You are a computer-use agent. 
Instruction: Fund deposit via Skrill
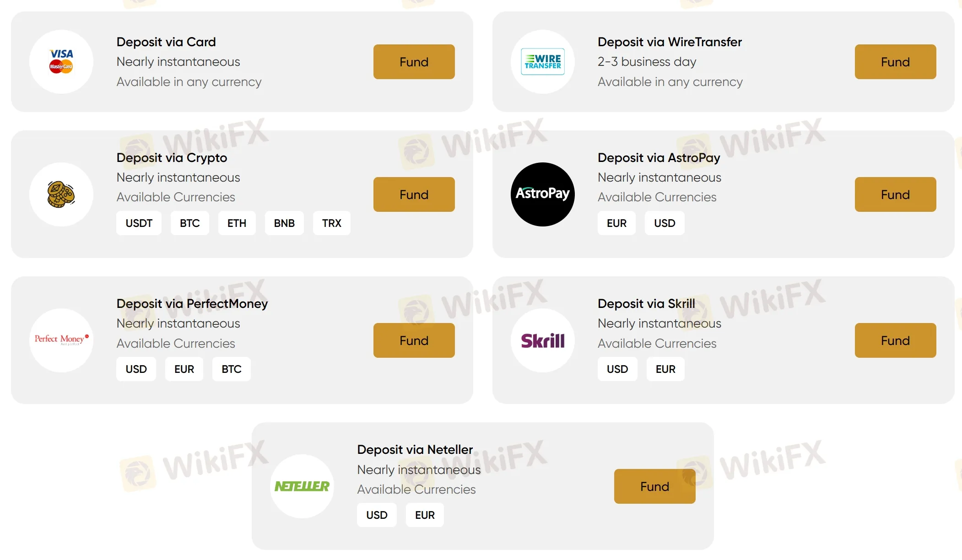896,340
